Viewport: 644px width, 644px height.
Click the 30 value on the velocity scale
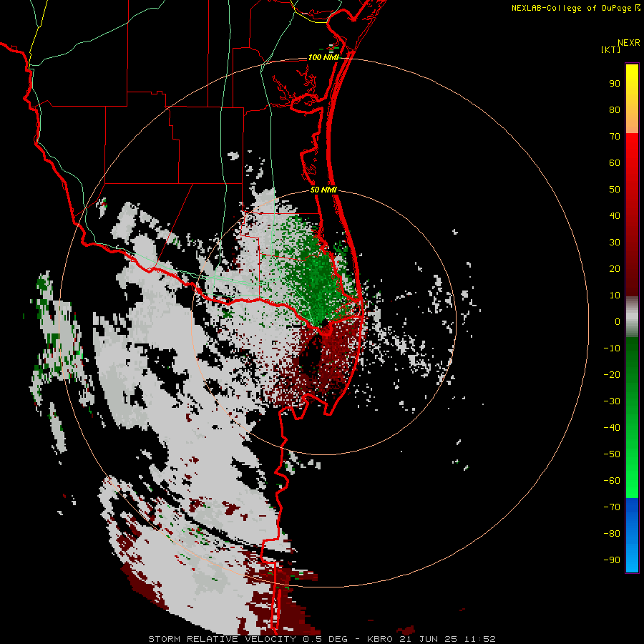[x=615, y=243]
